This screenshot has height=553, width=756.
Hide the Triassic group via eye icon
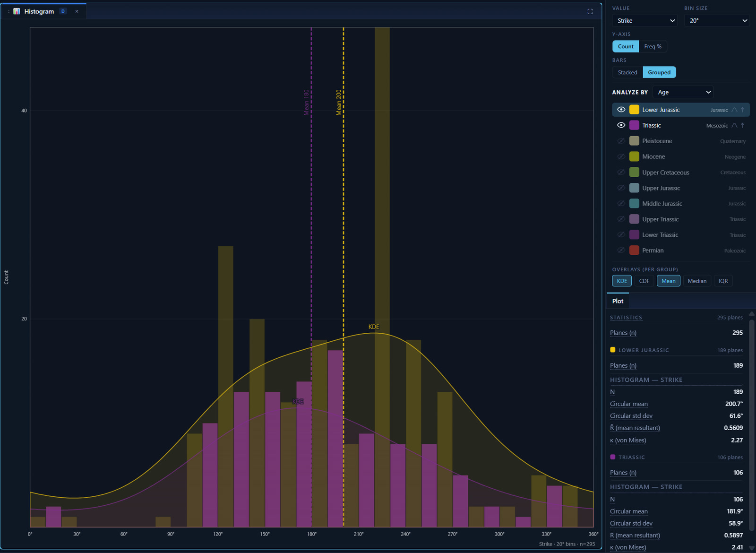coord(621,125)
